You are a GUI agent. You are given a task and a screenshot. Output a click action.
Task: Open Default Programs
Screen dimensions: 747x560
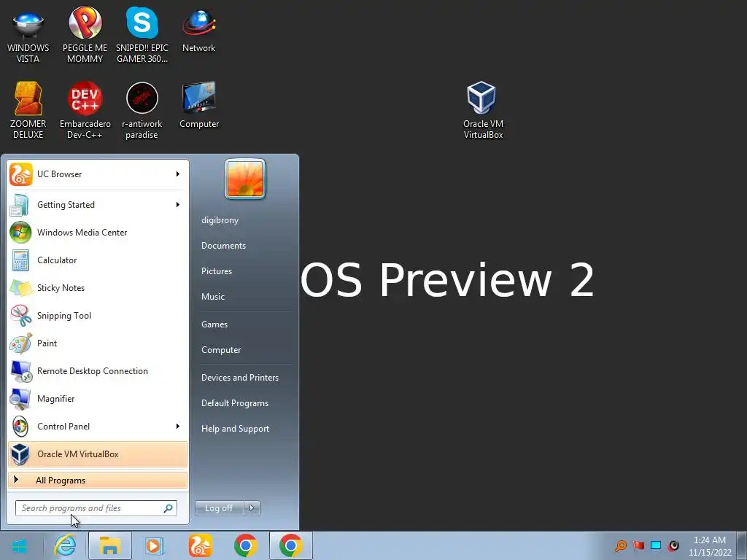[235, 403]
